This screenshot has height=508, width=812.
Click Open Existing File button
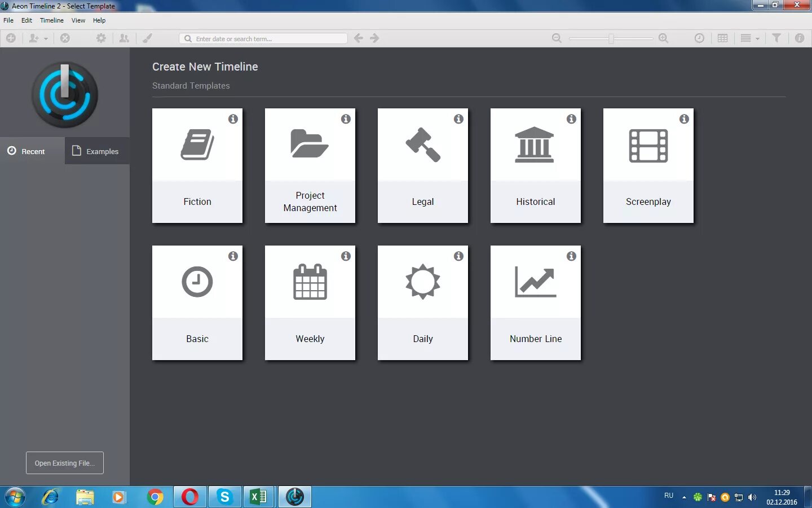(65, 463)
